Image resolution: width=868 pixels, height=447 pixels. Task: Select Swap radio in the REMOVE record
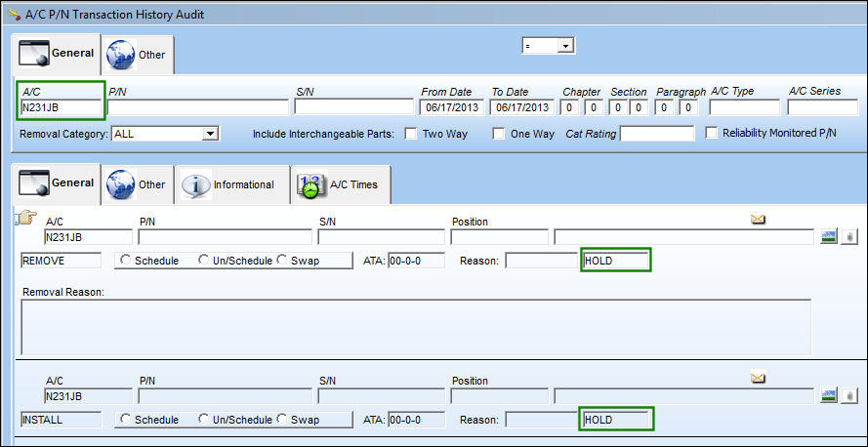tap(281, 260)
